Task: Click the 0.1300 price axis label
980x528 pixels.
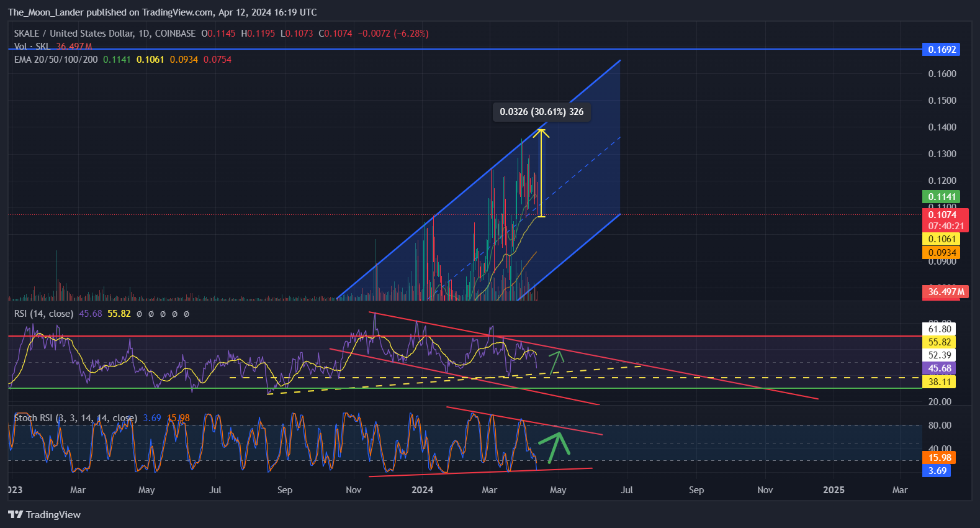Action: tap(942, 154)
